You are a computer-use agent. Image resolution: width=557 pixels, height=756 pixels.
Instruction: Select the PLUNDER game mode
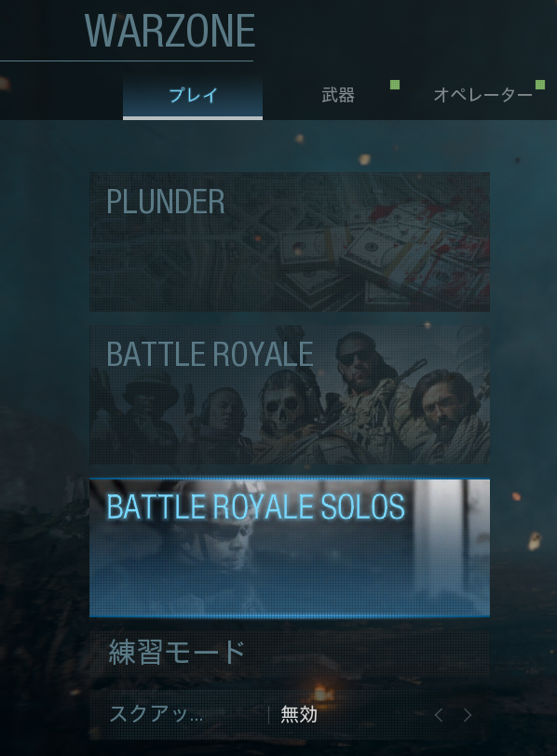click(x=290, y=241)
